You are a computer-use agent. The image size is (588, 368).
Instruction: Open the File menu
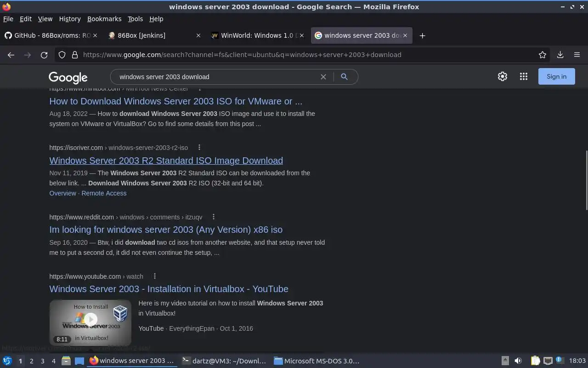pos(8,19)
